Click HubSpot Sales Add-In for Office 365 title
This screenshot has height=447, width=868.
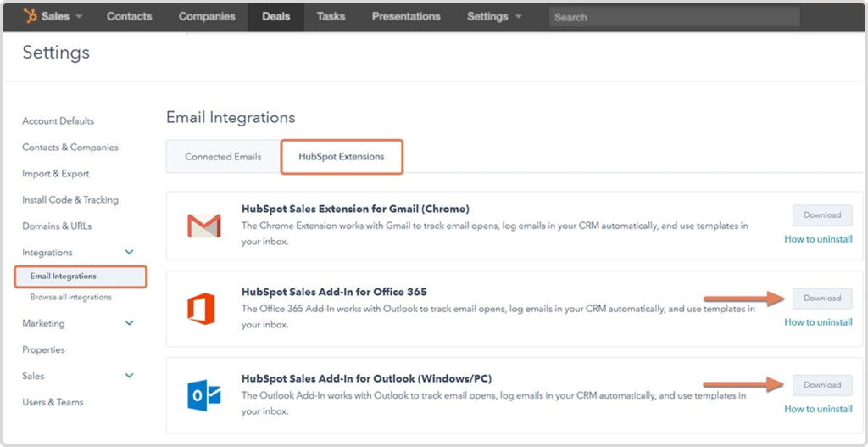pos(334,292)
